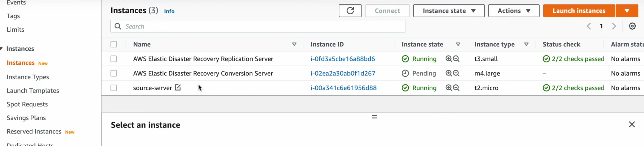Open Reserved Instances in sidebar
The image size is (644, 146).
[34, 131]
